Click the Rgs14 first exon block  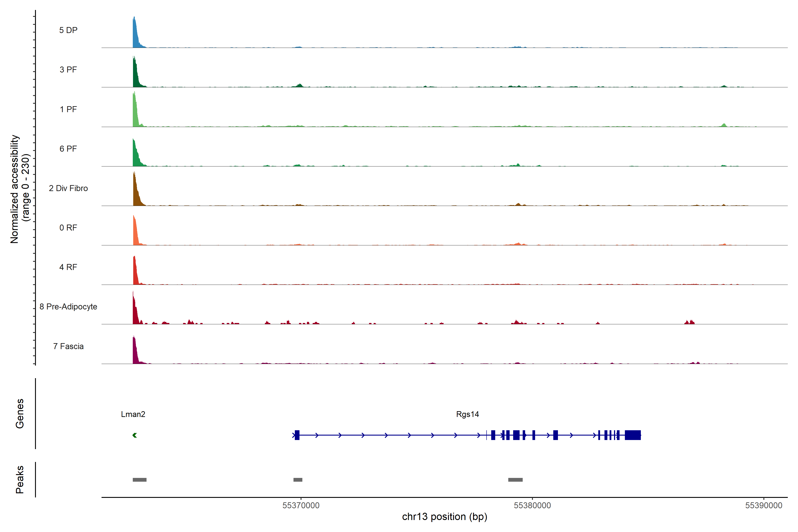click(297, 435)
